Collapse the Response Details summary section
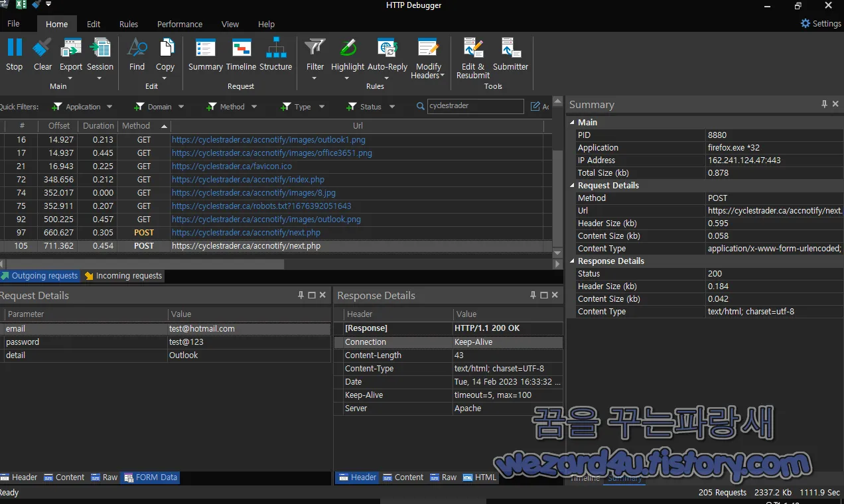This screenshot has width=844, height=504. click(572, 261)
